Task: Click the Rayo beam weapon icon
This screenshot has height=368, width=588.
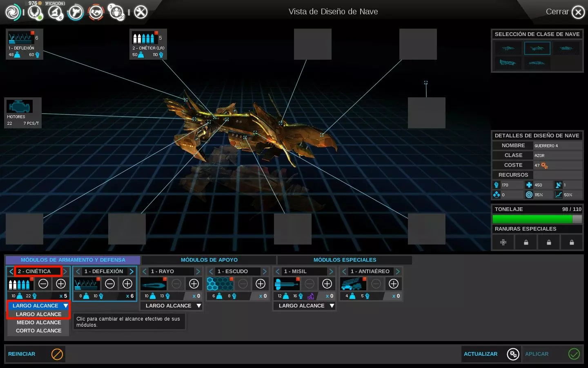Action: [x=154, y=284]
